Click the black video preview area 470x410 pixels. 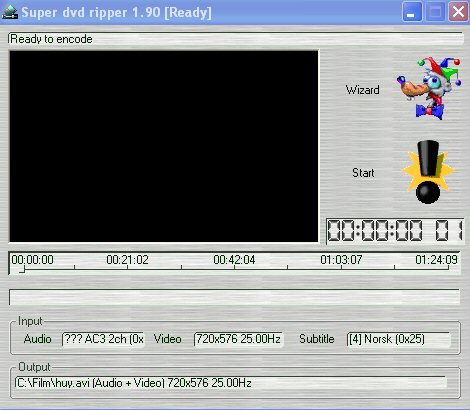pos(164,146)
